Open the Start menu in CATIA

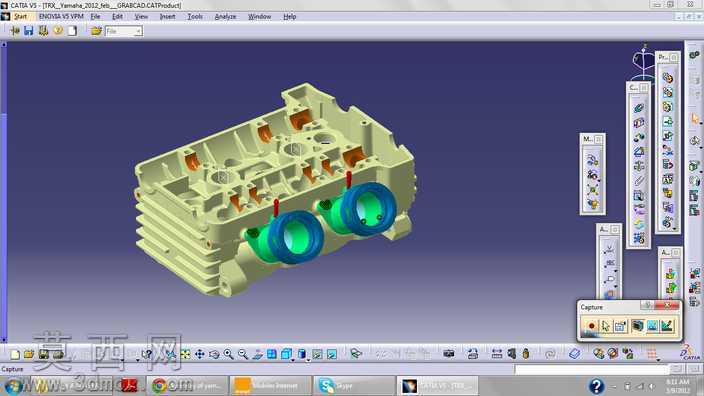pos(20,17)
